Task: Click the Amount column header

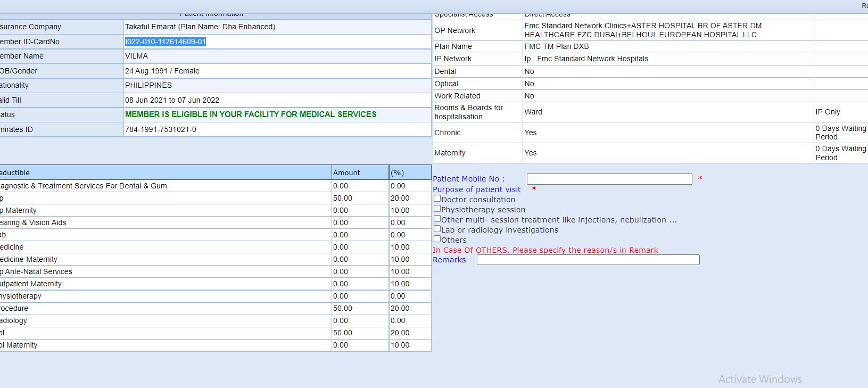Action: [346, 172]
